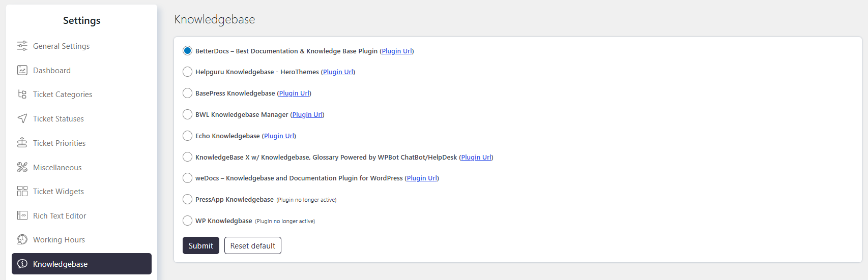Click the Miscellaneous tools icon
The height and width of the screenshot is (280, 868).
click(x=22, y=167)
